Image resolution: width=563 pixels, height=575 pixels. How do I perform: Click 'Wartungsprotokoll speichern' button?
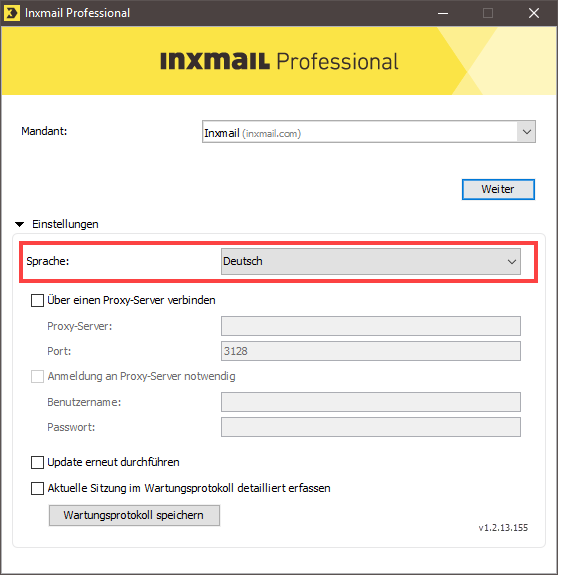(x=134, y=515)
